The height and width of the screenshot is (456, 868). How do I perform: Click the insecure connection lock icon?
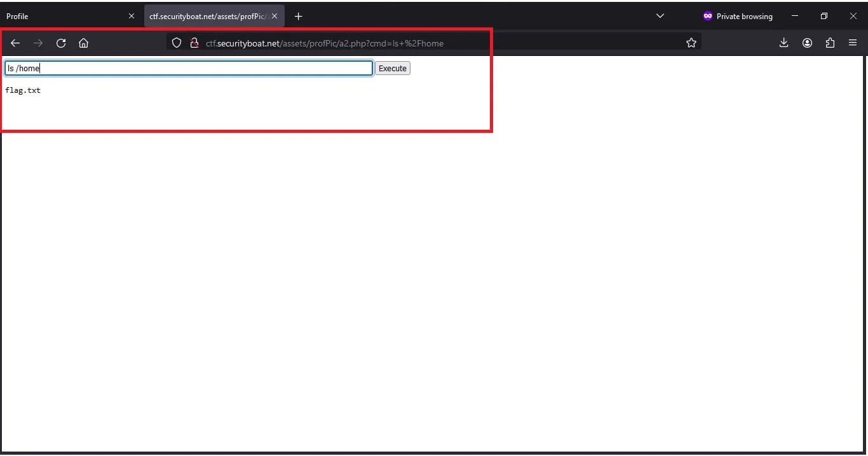194,43
